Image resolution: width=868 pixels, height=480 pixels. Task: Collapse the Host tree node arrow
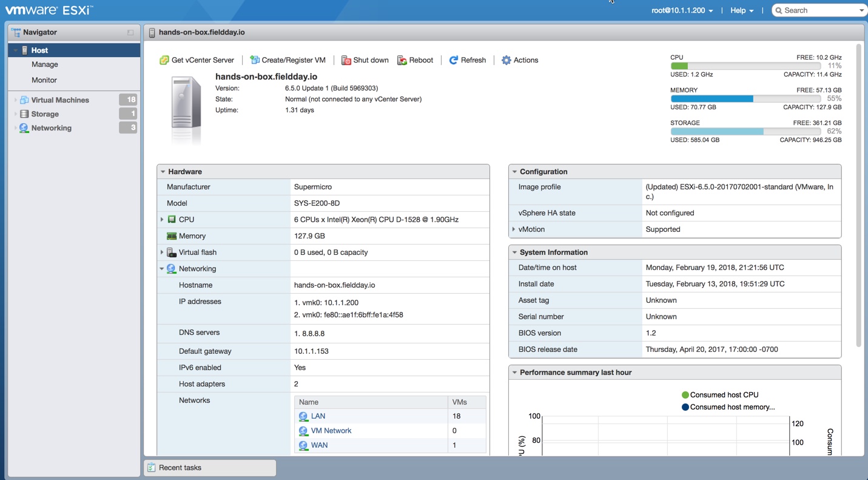pos(15,50)
